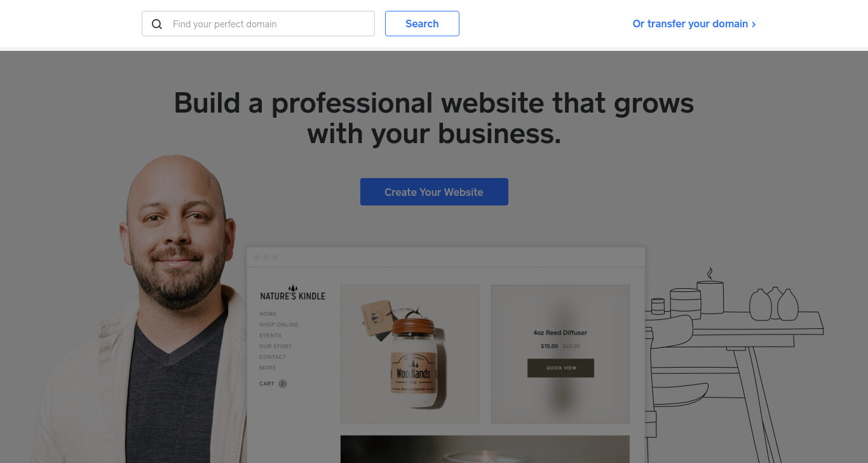Click the Woodlands candle jar thumbnail

tap(410, 354)
